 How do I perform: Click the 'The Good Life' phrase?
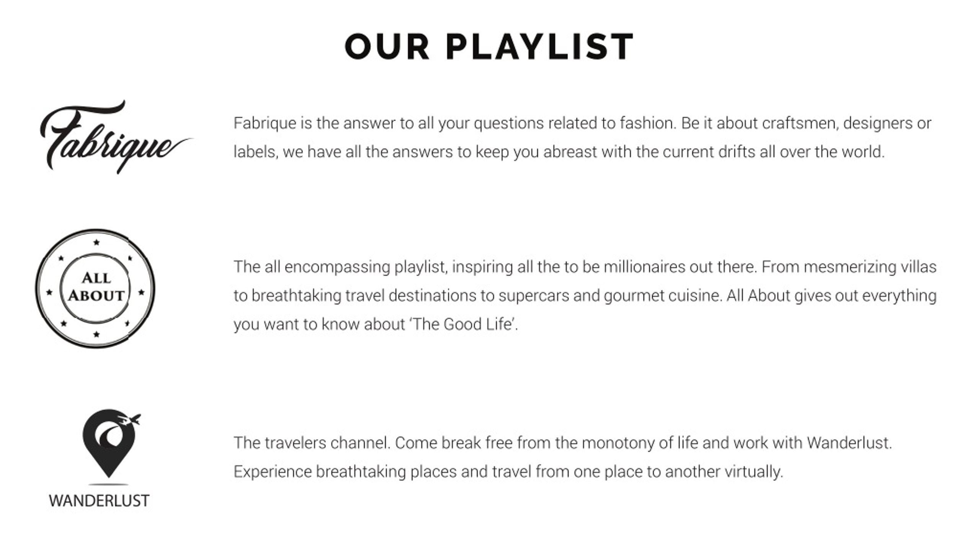tap(463, 324)
